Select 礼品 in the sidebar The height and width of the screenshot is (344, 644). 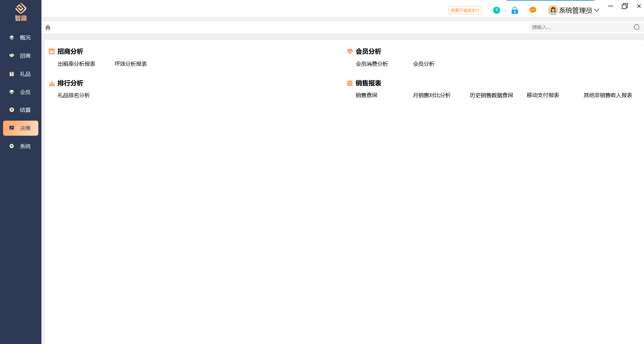21,74
